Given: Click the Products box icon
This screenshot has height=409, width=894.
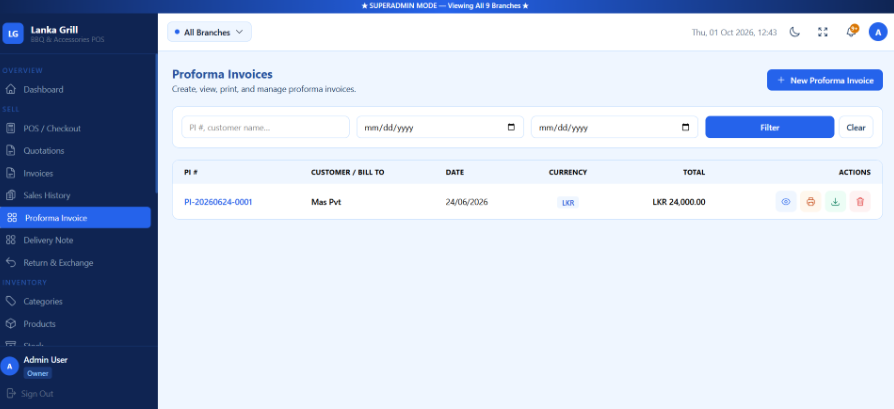Looking at the screenshot, I should 10,323.
